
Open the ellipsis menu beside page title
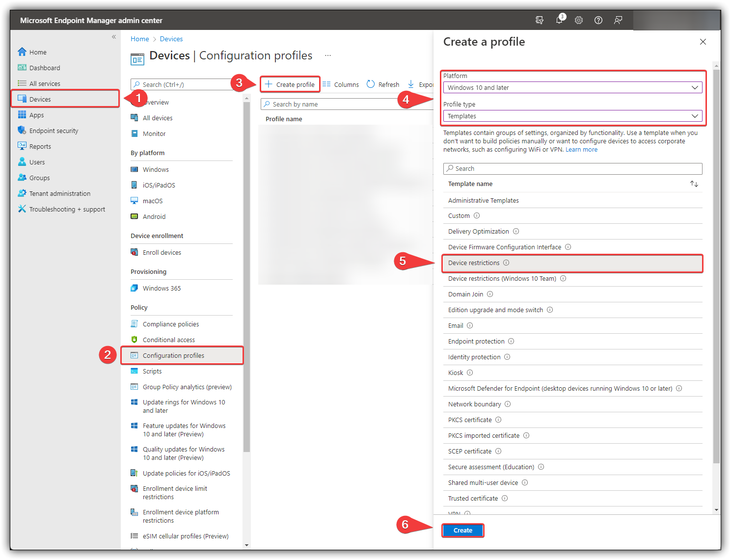[328, 55]
